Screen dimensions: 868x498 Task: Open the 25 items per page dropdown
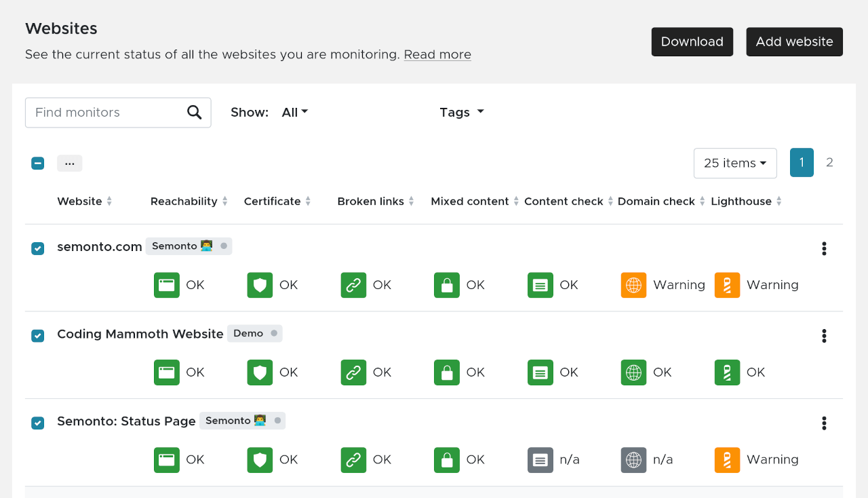734,164
